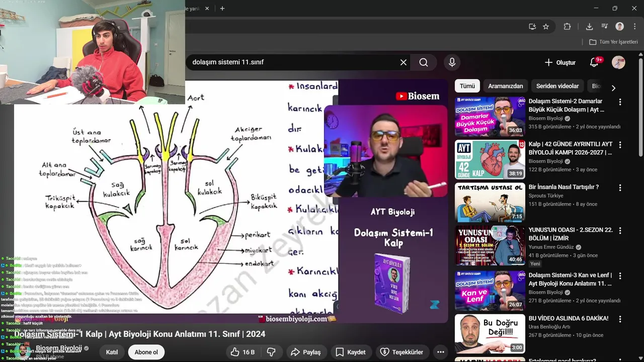Screen dimensions: 644x362
Task: Click the Katıl join button
Action: click(x=112, y=352)
